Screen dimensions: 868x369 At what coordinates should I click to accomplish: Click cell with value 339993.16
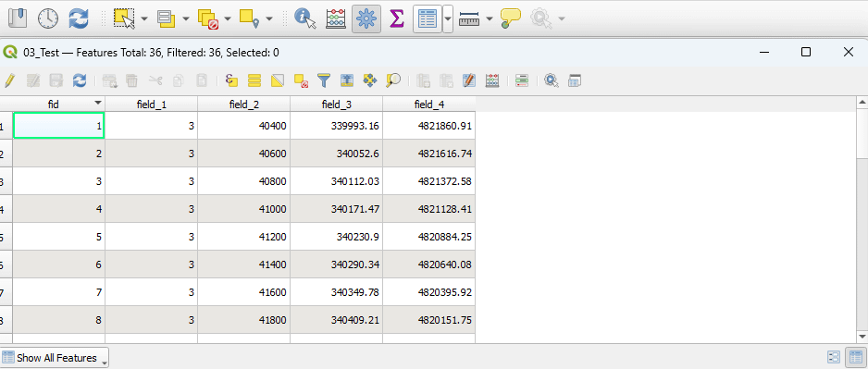(x=336, y=126)
